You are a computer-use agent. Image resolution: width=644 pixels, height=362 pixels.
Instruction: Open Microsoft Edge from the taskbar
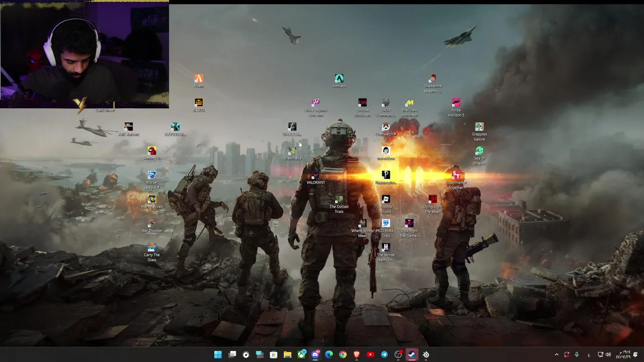point(329,354)
